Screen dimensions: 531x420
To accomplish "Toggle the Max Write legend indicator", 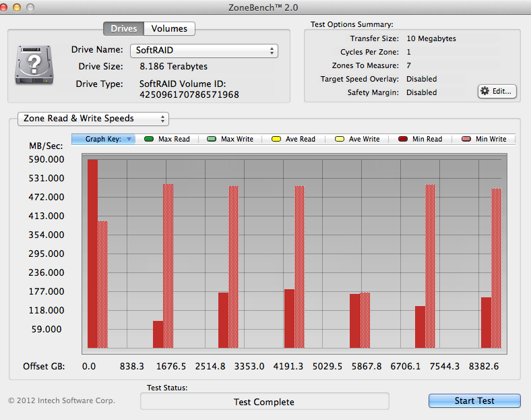I will [212, 139].
